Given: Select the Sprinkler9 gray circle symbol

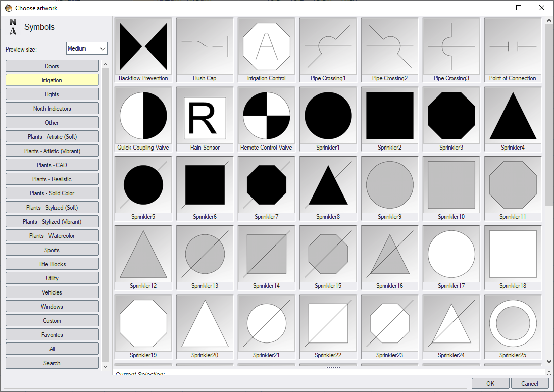Looking at the screenshot, I should point(389,189).
